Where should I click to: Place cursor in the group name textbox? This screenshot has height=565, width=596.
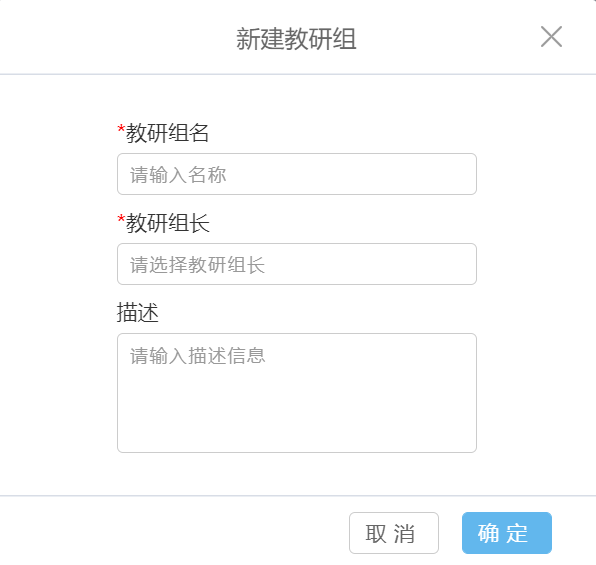(296, 174)
